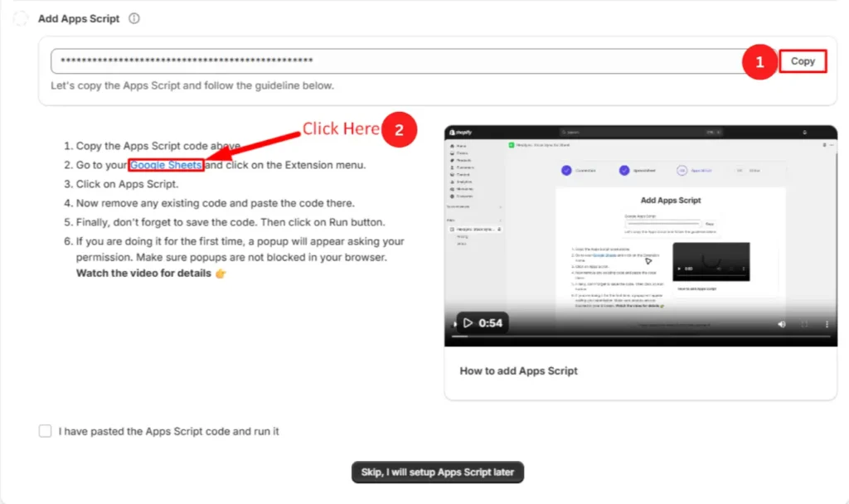The width and height of the screenshot is (849, 504).
Task: Open the video's three-dot more options
Action: point(827,323)
